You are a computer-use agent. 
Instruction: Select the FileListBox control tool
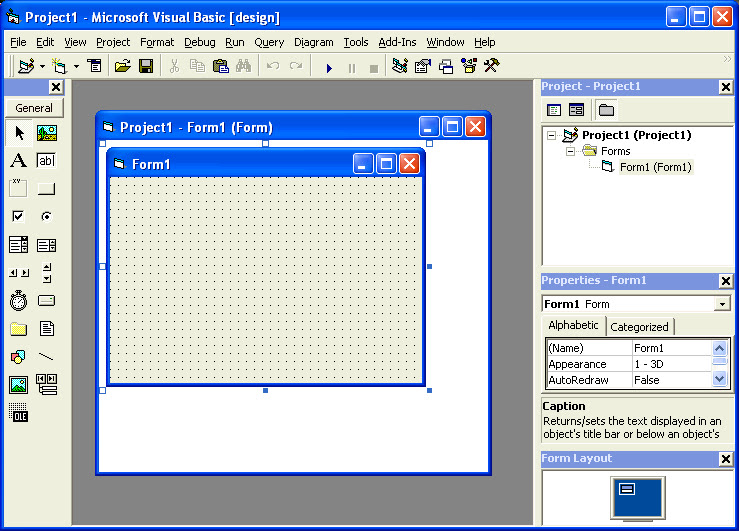(x=47, y=329)
